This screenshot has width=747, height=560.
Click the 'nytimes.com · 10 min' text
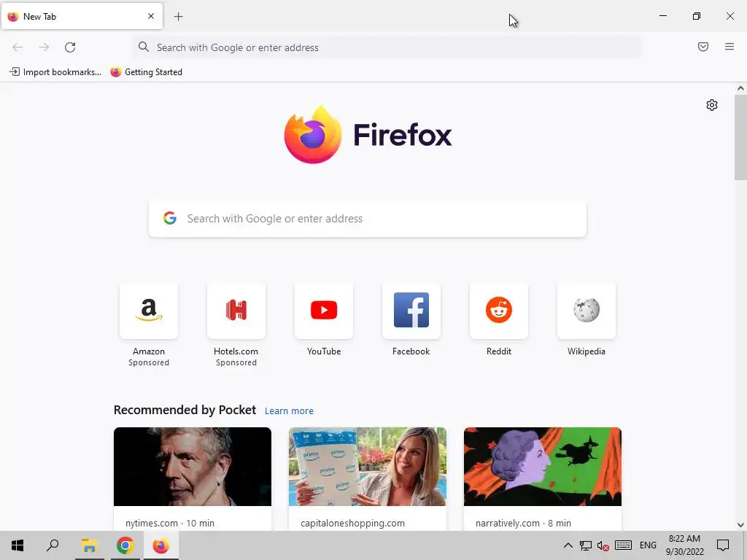click(169, 523)
